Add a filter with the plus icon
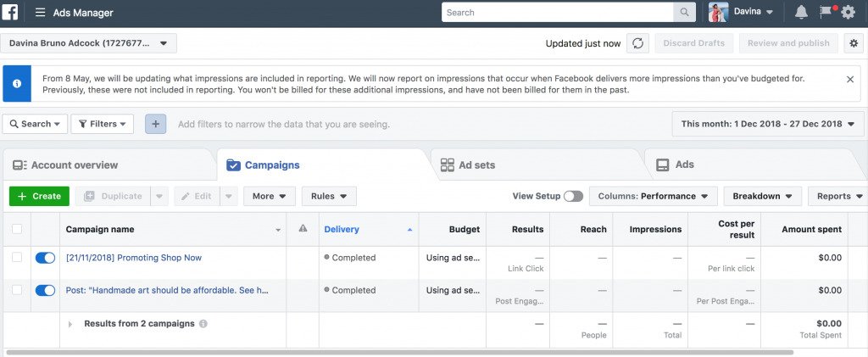This screenshot has width=868, height=357. coord(156,124)
